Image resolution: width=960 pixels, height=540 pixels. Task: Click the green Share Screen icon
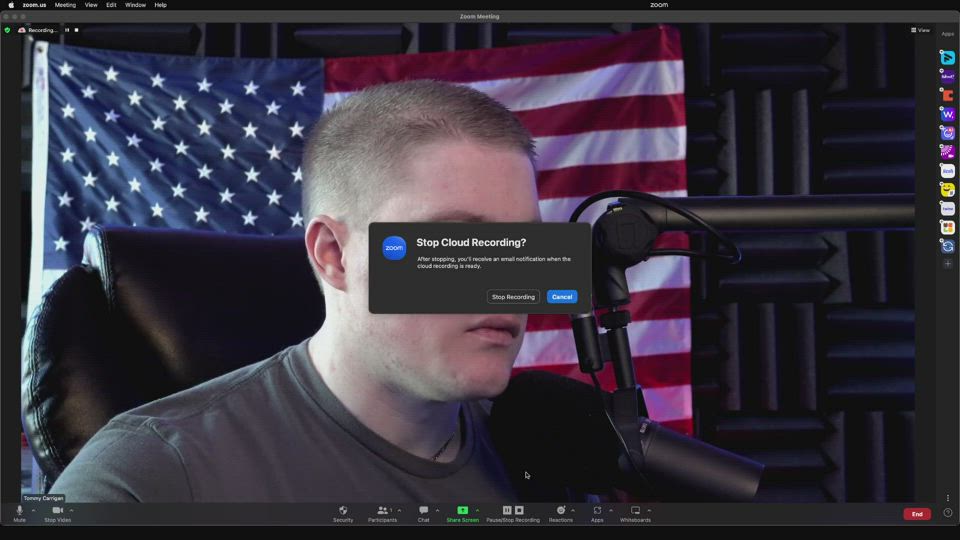pos(462,511)
